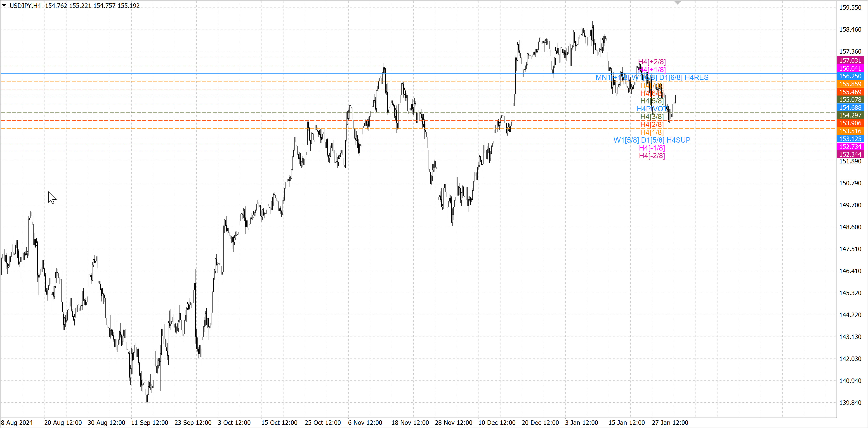Click the 6 Nov 12:00 time label
This screenshot has height=428, width=868.
point(365,423)
